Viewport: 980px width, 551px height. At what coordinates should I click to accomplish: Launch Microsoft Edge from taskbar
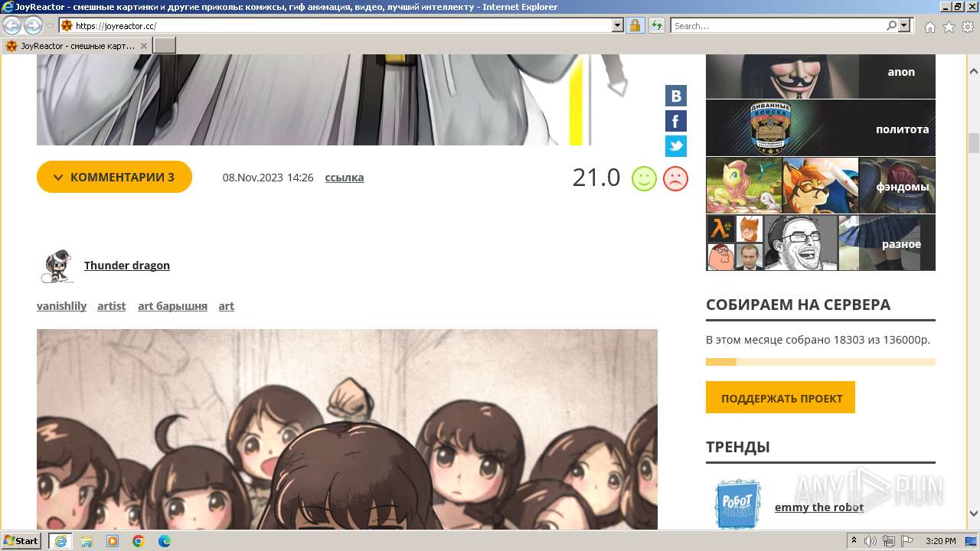tap(165, 541)
